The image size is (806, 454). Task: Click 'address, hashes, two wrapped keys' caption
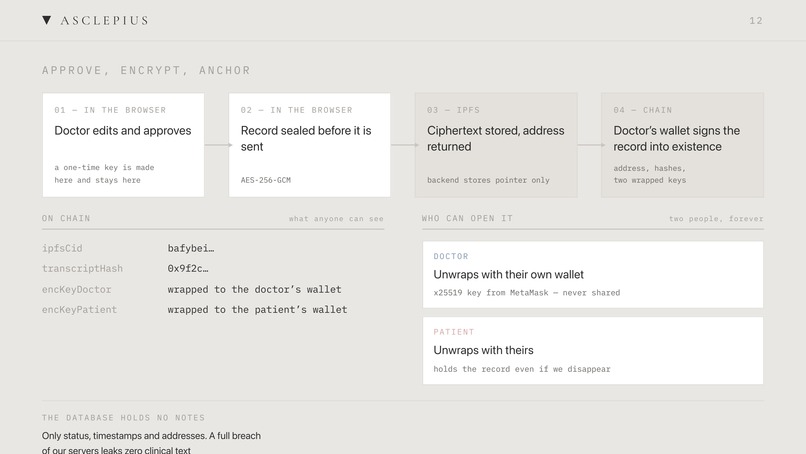pos(650,174)
